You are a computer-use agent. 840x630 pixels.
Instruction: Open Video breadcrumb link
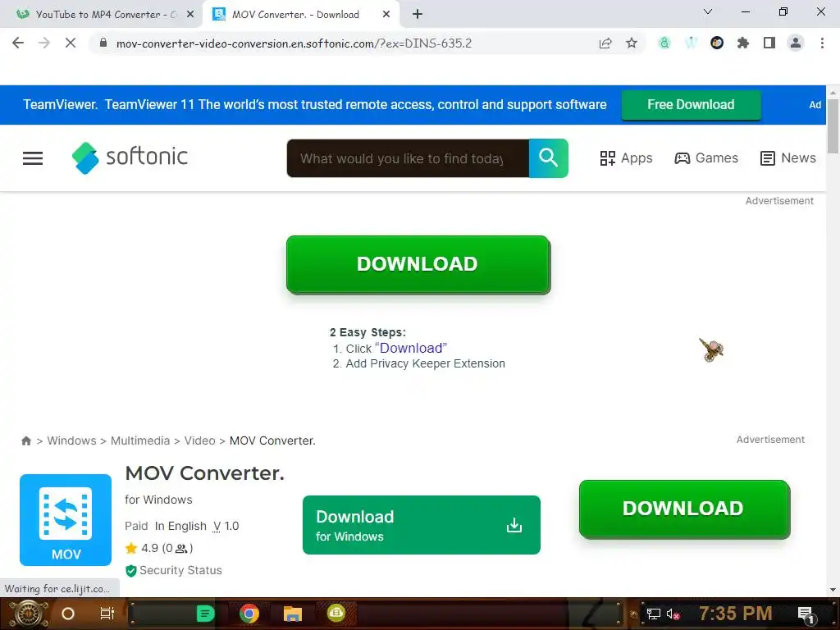pos(200,441)
